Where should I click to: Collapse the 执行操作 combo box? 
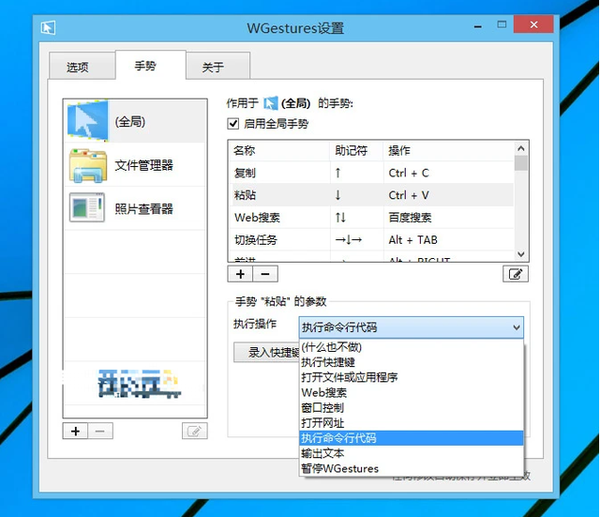click(x=516, y=327)
